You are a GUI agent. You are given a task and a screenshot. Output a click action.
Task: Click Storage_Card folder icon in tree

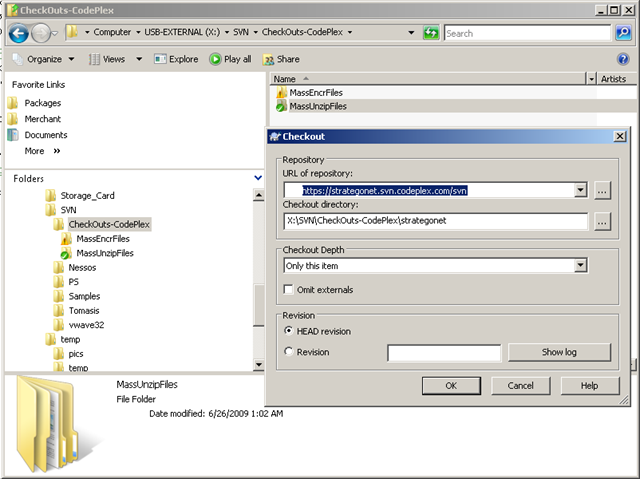[x=51, y=195]
